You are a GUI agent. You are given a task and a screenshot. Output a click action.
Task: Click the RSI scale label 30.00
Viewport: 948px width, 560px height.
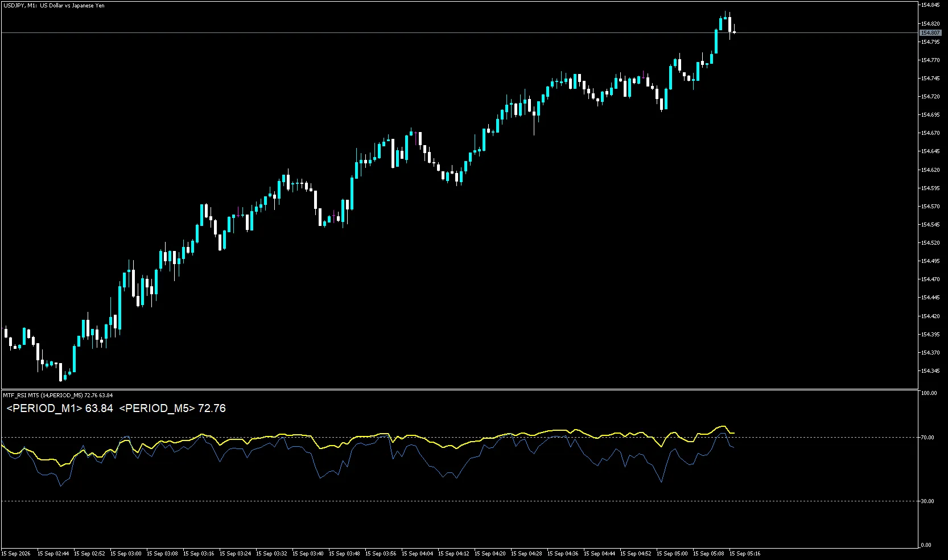coord(928,501)
